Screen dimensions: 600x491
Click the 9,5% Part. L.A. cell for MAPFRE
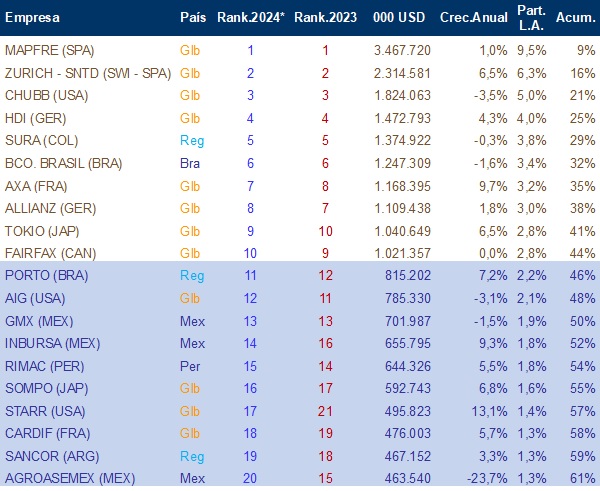click(531, 50)
